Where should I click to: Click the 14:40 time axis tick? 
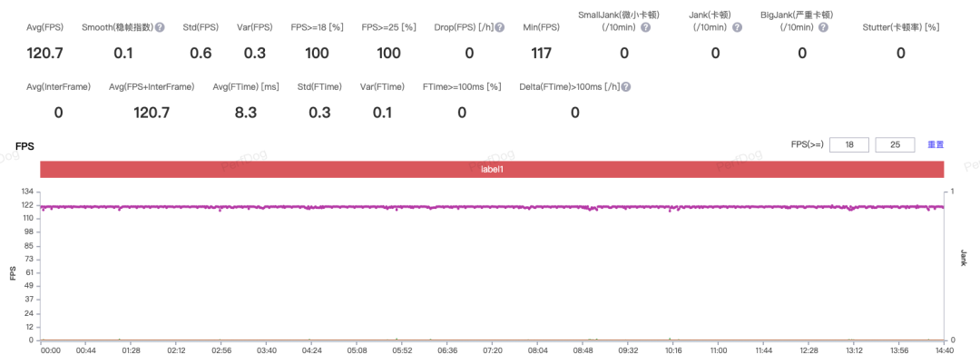944,350
